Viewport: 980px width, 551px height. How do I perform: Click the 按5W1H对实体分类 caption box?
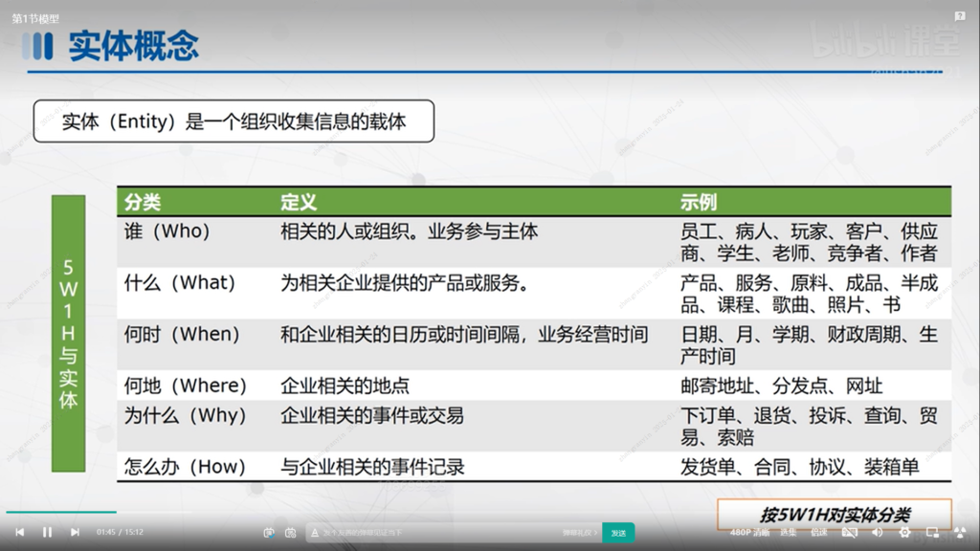coord(835,515)
